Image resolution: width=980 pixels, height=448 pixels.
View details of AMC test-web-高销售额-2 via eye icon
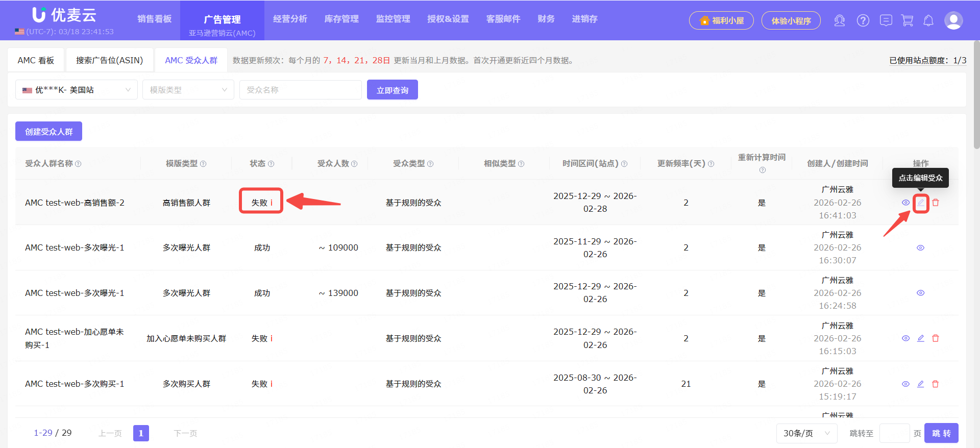point(905,203)
